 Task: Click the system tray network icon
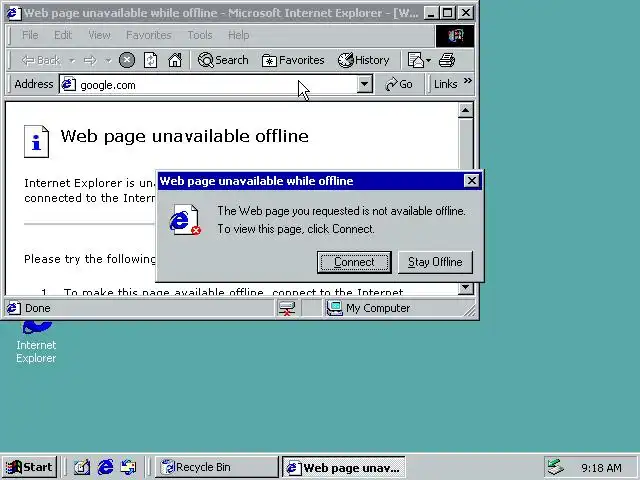[x=556, y=467]
